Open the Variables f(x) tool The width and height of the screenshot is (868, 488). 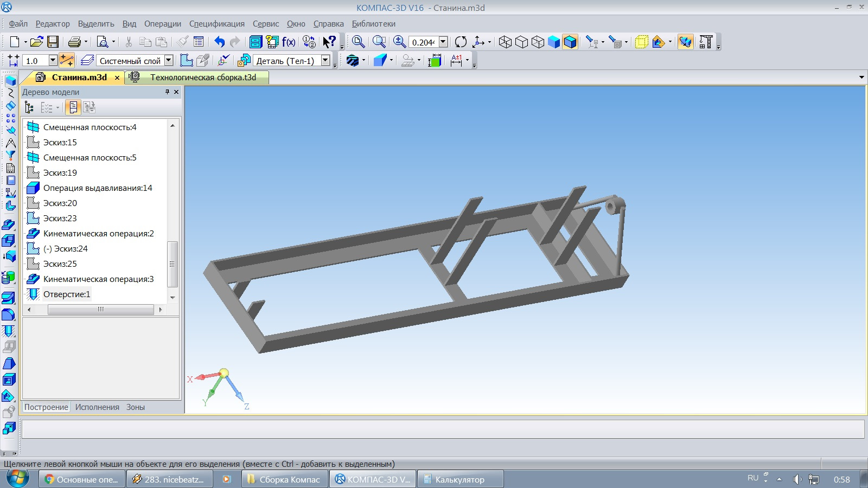pos(289,42)
